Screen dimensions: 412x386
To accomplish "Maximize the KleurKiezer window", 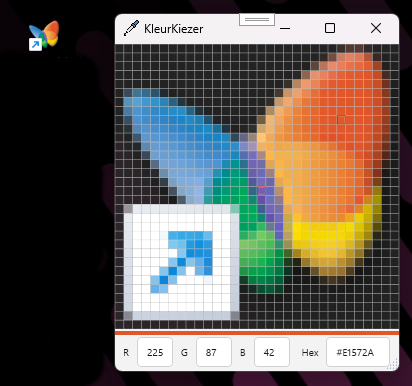I will click(330, 28).
